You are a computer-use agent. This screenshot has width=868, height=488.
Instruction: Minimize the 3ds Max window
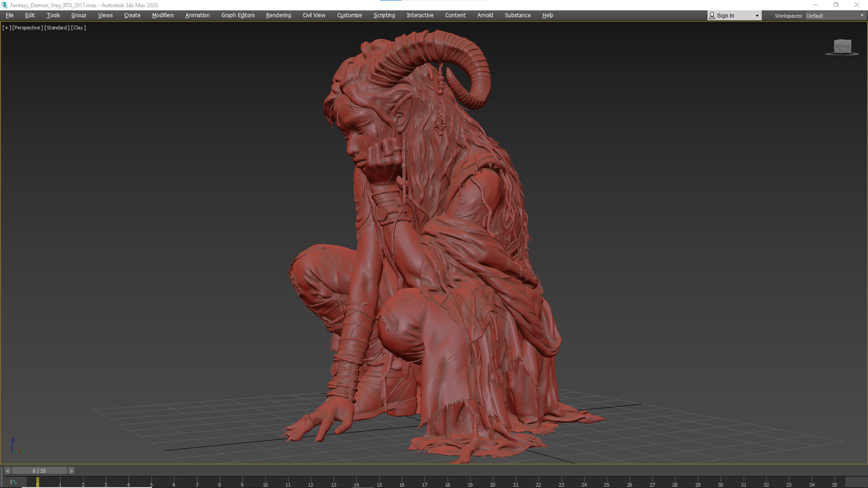pyautogui.click(x=815, y=5)
